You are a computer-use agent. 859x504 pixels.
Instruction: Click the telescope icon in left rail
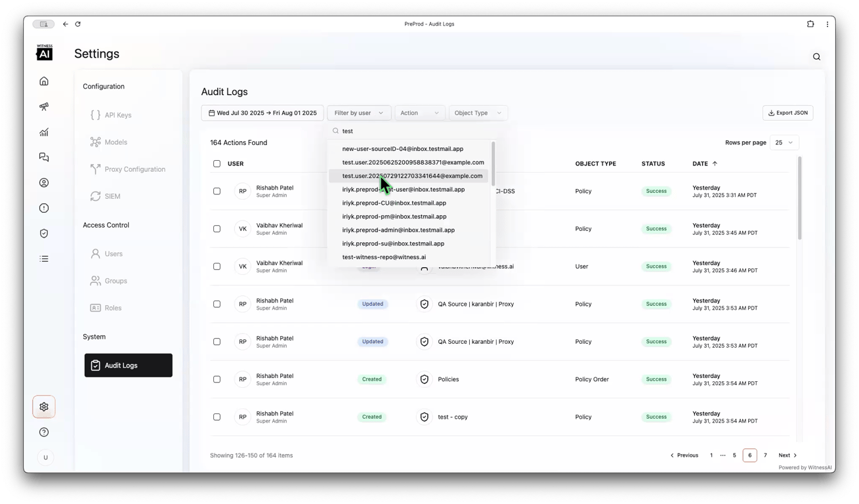[x=44, y=107]
